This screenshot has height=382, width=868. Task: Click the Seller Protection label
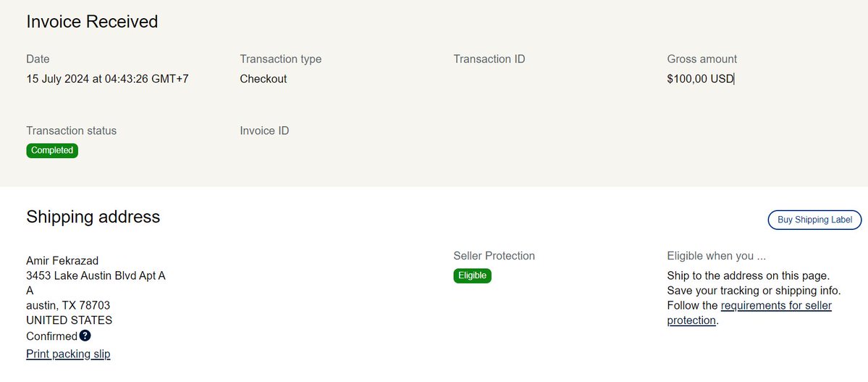494,256
